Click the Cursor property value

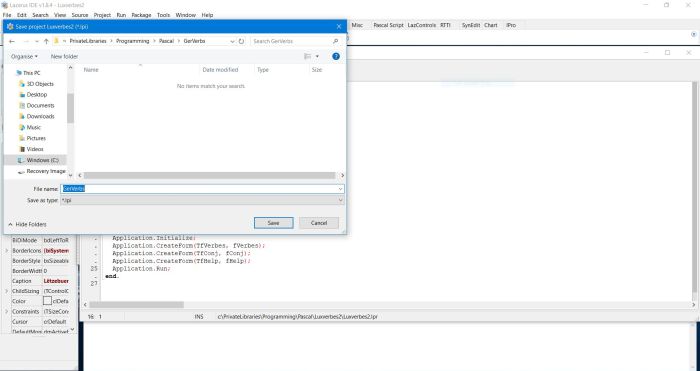coord(56,321)
